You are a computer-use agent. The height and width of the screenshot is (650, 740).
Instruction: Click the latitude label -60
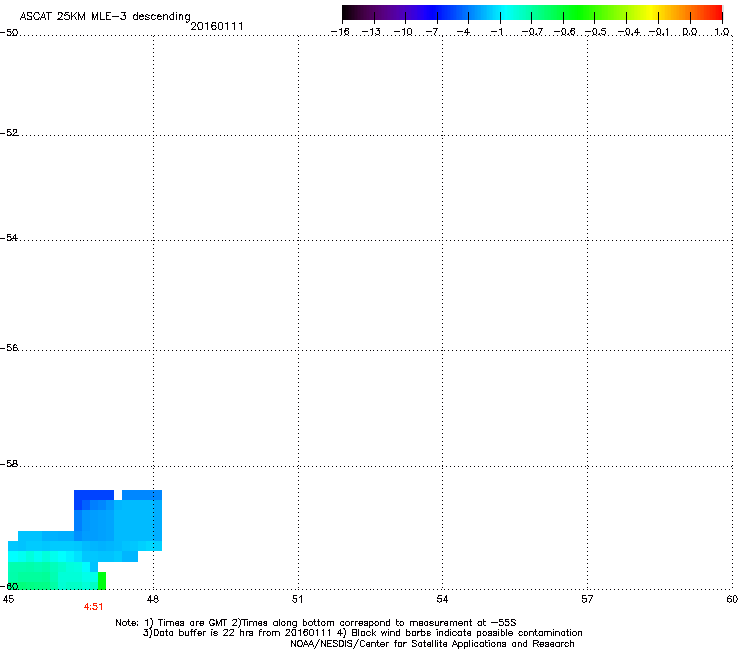[x=9, y=586]
